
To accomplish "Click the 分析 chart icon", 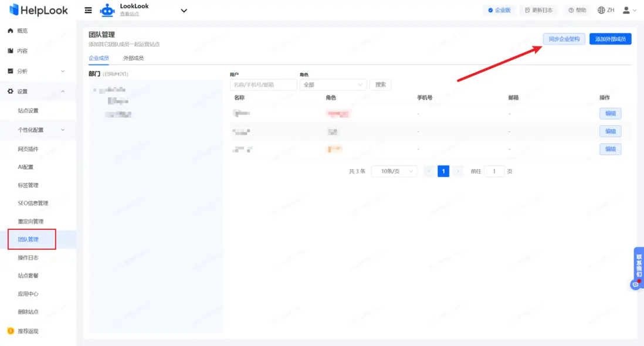I will 11,70.
